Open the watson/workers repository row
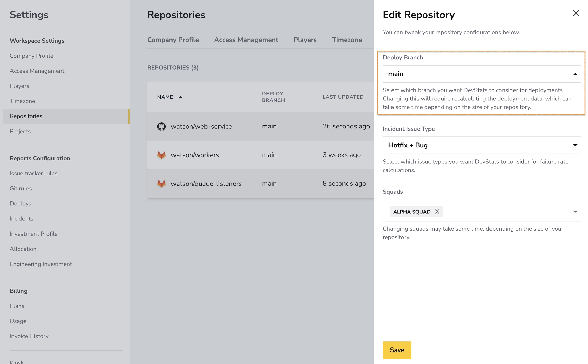The image size is (588, 364). pyautogui.click(x=261, y=155)
